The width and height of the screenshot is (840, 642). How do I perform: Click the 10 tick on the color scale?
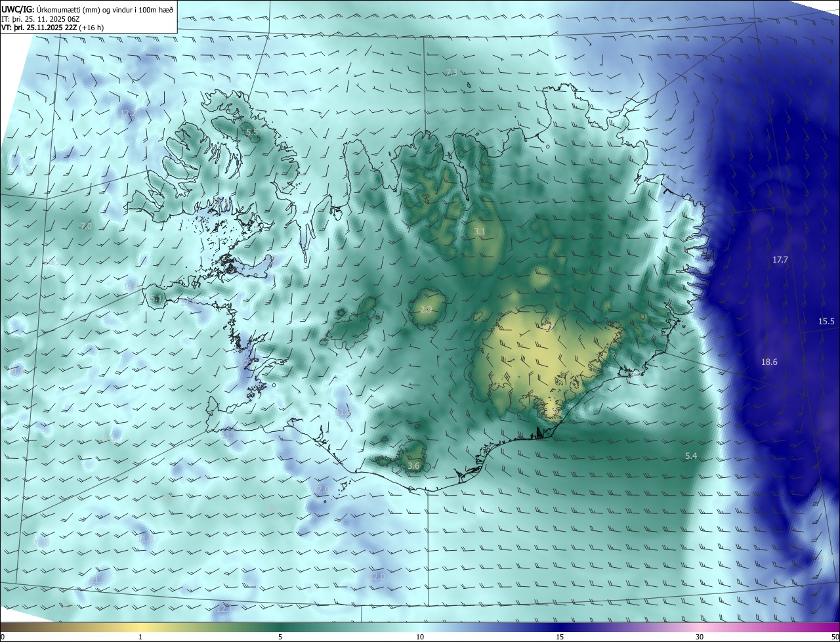(420, 637)
